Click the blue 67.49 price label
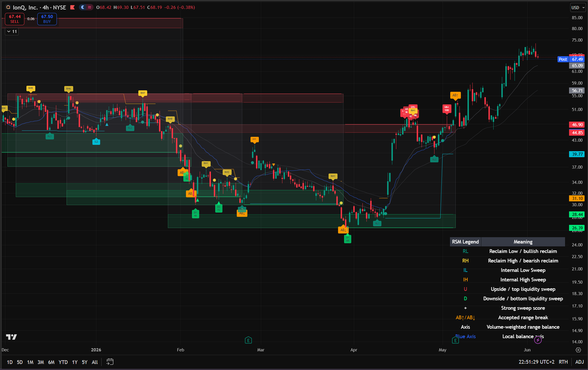The height and width of the screenshot is (370, 588). (x=577, y=59)
